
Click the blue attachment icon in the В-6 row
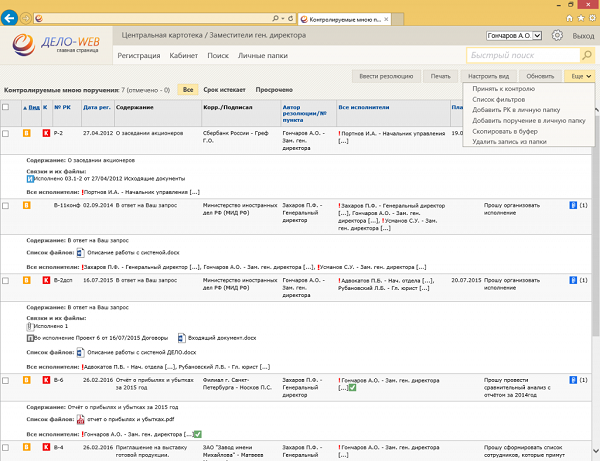point(573,380)
